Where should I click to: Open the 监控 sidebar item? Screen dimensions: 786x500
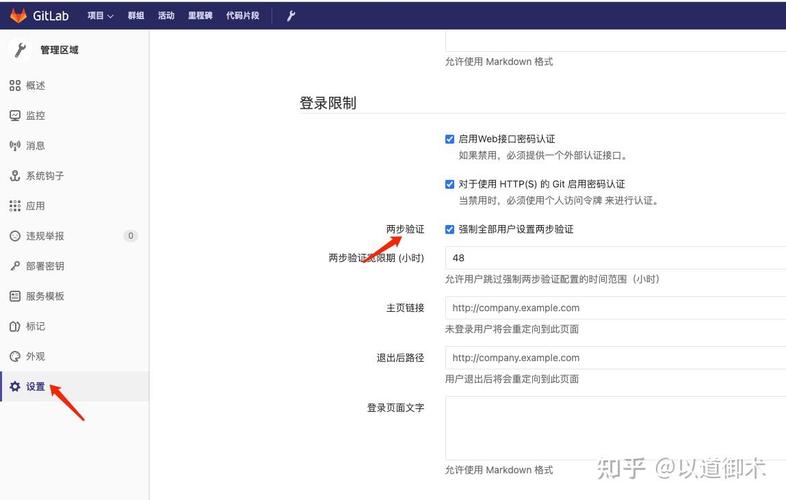click(x=74, y=115)
